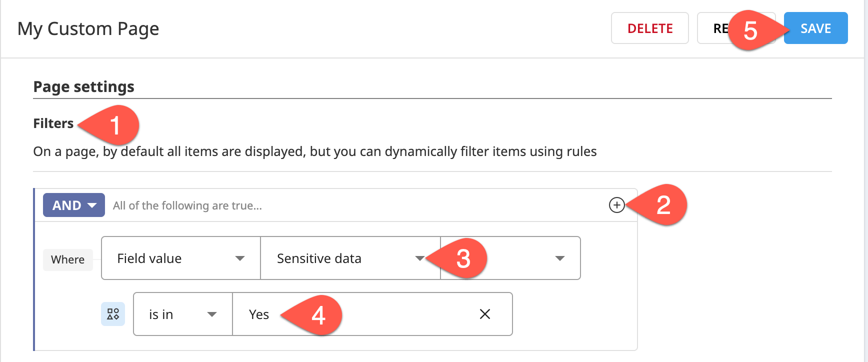Screen dimensions: 868x362
Task: Click the dropdown arrow on the "Field value" selector
Action: pyautogui.click(x=241, y=258)
